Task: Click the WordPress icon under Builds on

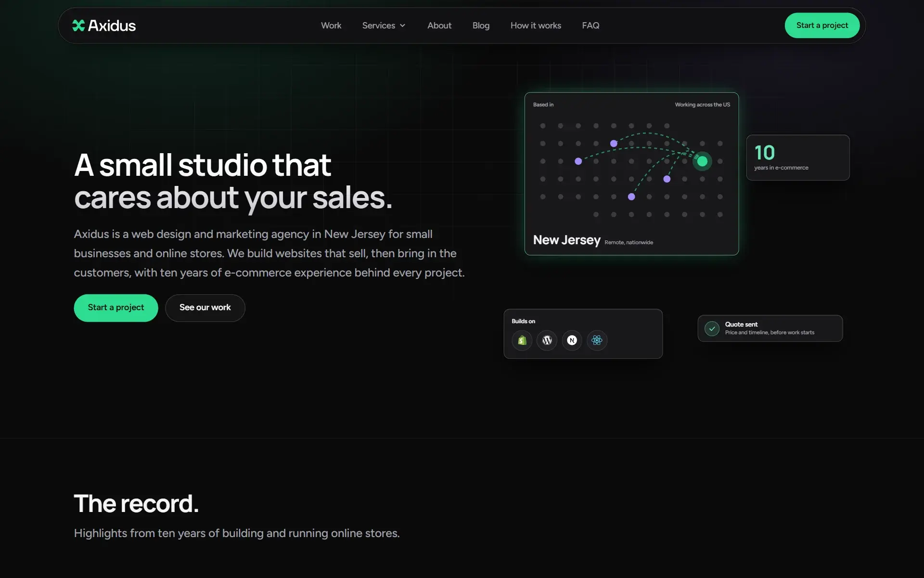Action: 547,341
